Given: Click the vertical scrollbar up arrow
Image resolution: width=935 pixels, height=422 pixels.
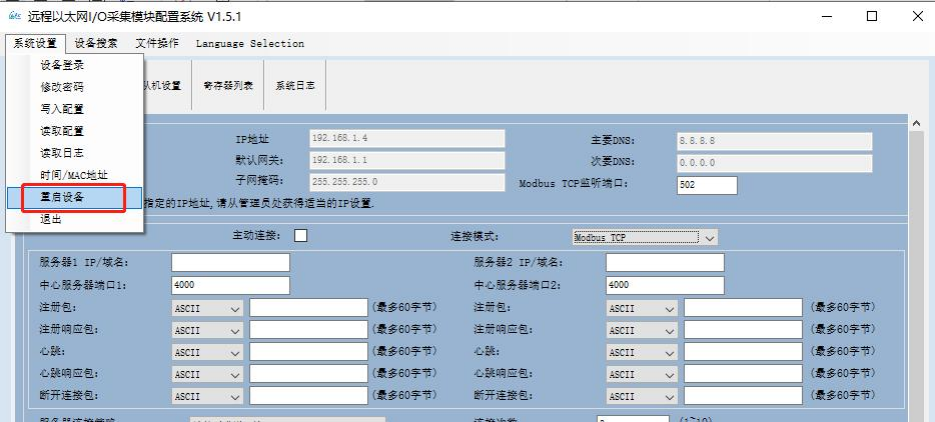Looking at the screenshot, I should click(x=917, y=123).
